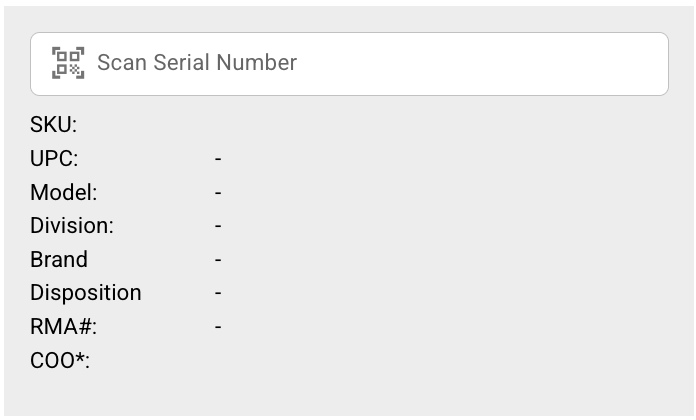Select the Disposition label
The image size is (696, 420).
85,293
